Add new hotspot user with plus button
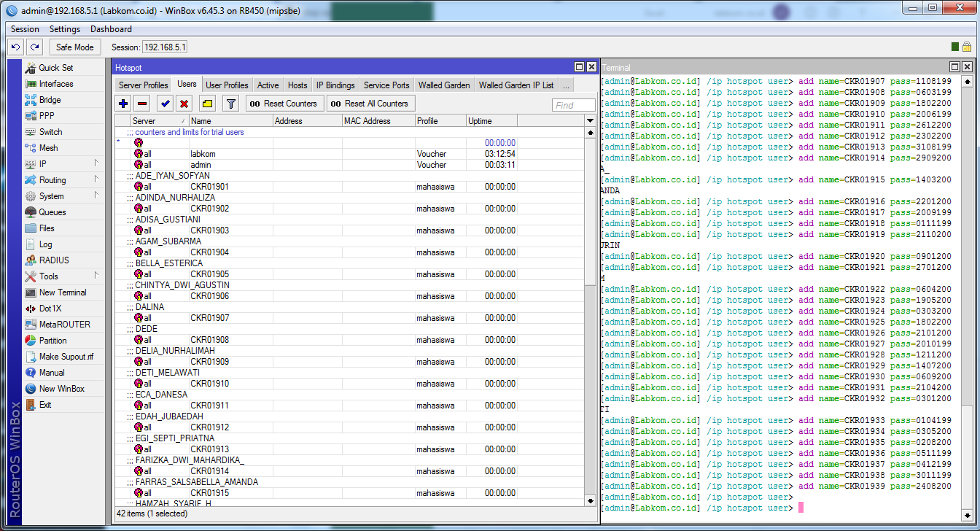This screenshot has width=980, height=531. tap(123, 104)
